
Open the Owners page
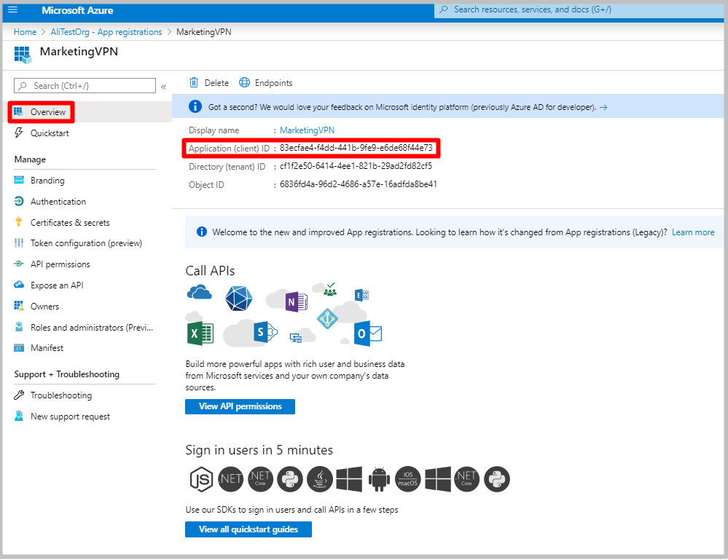44,306
